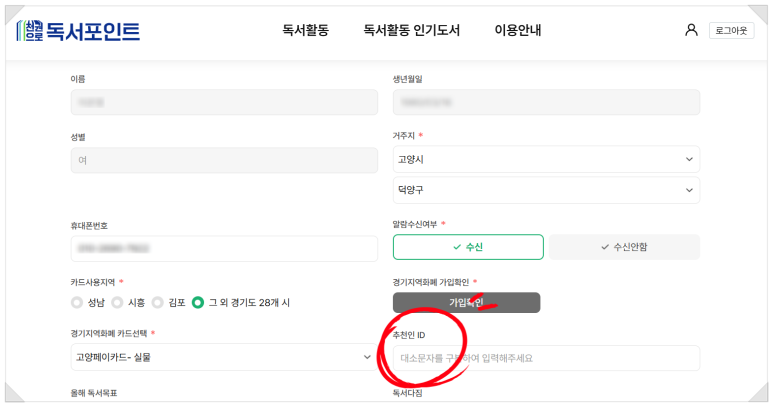773x407 pixels.
Task: Open the 독서활동 menu
Action: point(305,30)
